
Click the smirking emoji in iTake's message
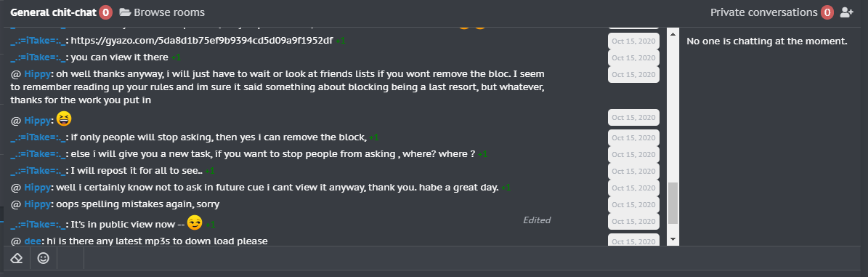195,222
